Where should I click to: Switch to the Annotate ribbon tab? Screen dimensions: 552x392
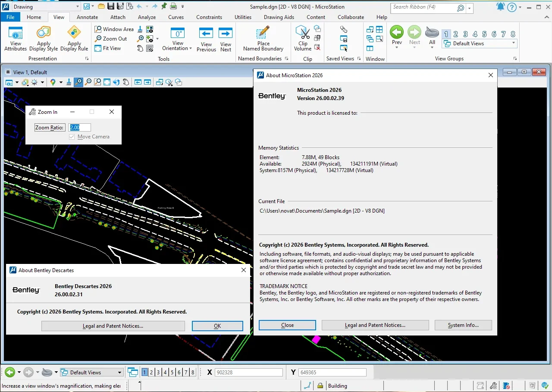(x=87, y=17)
